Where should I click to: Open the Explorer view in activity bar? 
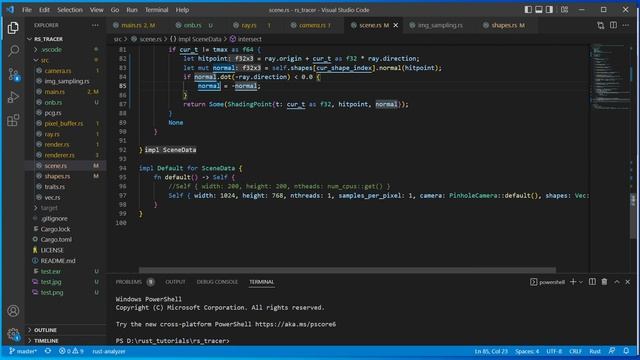[x=13, y=28]
